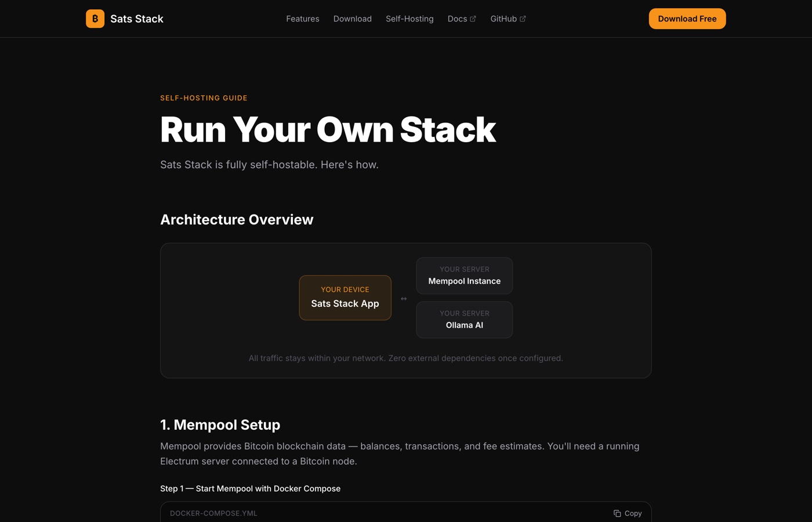Click the external-link icon next to Docs

click(473, 19)
